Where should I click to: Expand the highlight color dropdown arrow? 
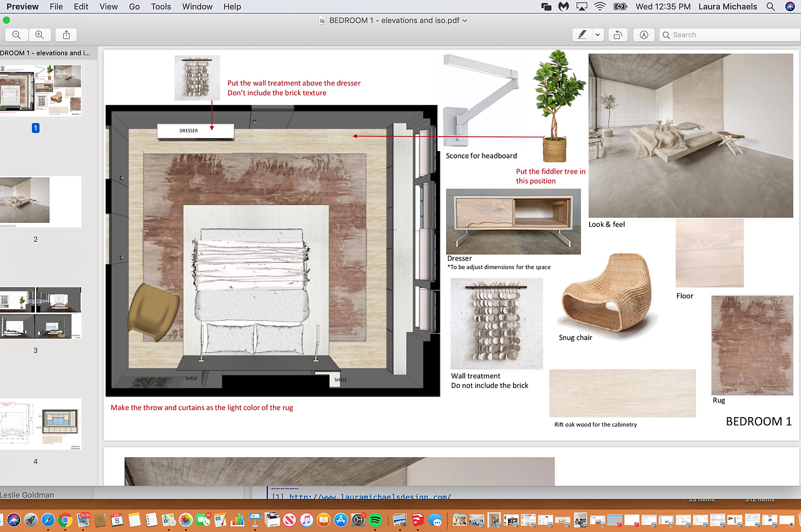point(598,35)
